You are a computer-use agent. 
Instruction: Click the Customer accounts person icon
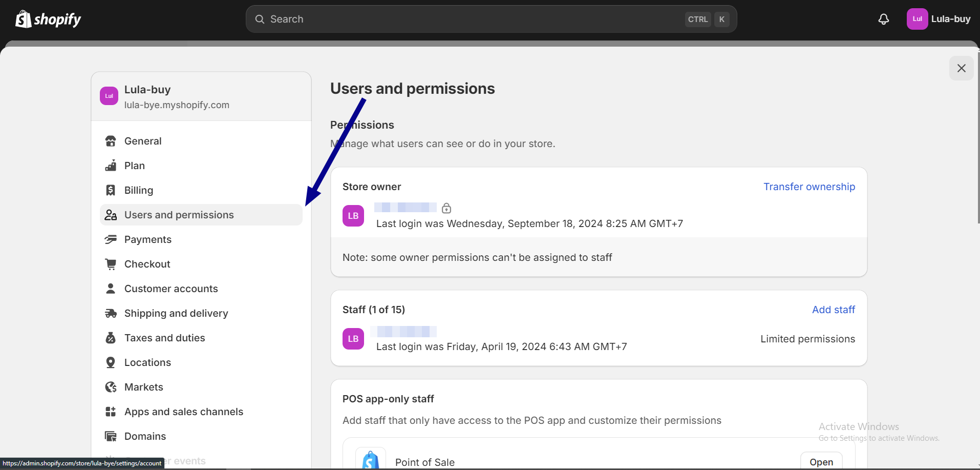111,289
